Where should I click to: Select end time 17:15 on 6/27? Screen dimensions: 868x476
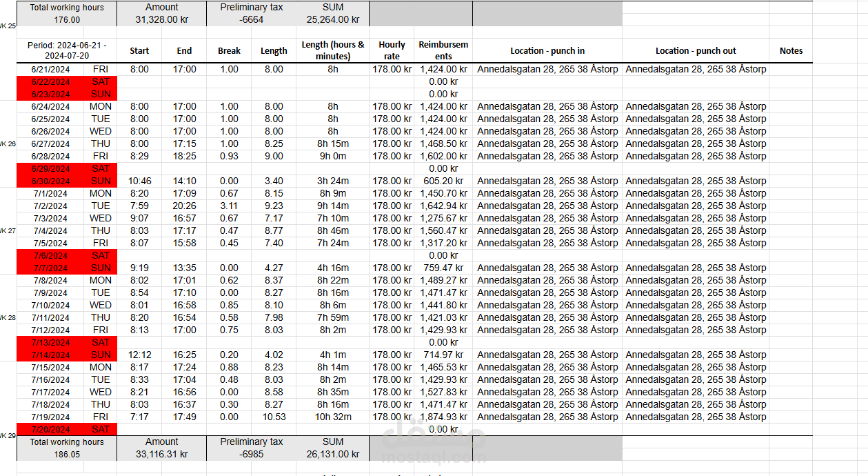(184, 143)
